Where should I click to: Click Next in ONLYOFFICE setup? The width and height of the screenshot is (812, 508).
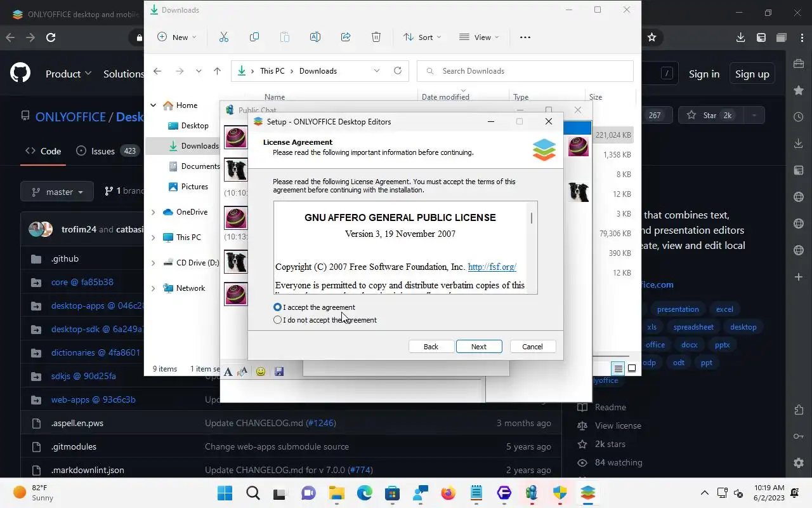coord(479,347)
